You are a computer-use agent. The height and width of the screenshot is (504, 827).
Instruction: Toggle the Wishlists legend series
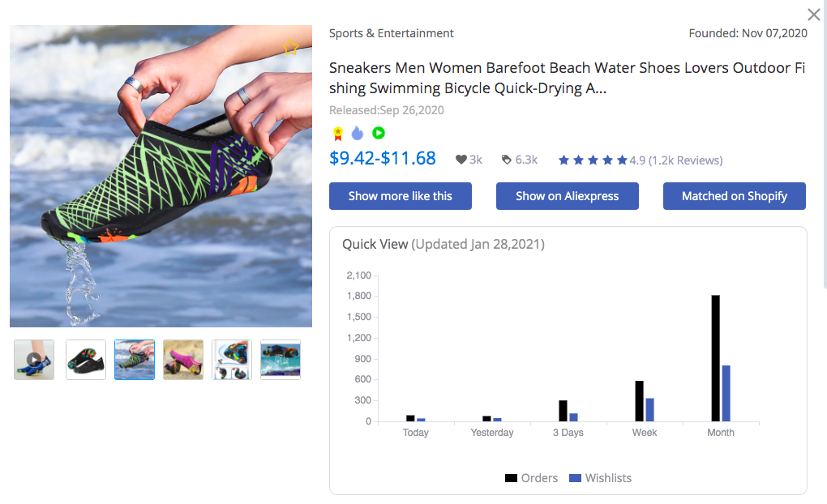(600, 478)
